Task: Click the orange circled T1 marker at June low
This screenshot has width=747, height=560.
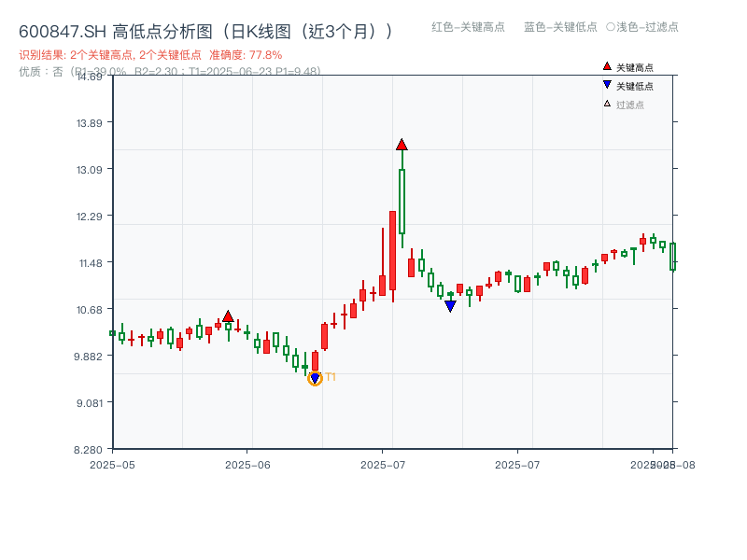Action: pos(316,377)
